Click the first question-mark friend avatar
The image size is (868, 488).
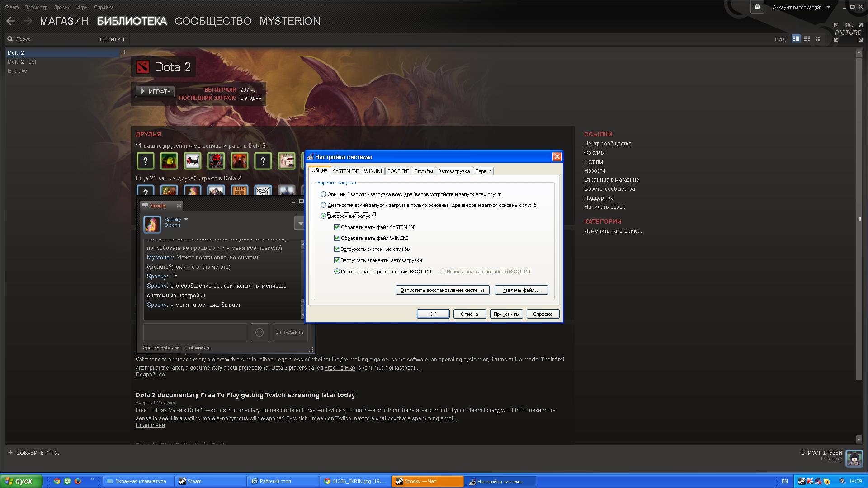(145, 161)
